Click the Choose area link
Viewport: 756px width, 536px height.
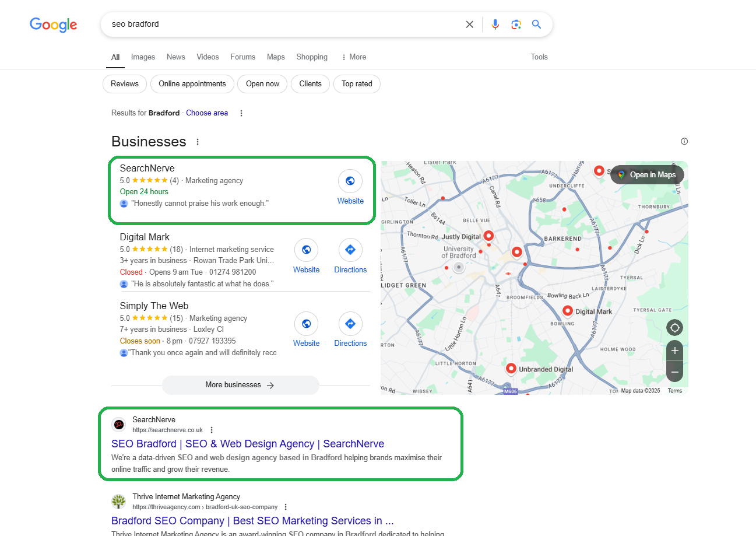pos(207,113)
